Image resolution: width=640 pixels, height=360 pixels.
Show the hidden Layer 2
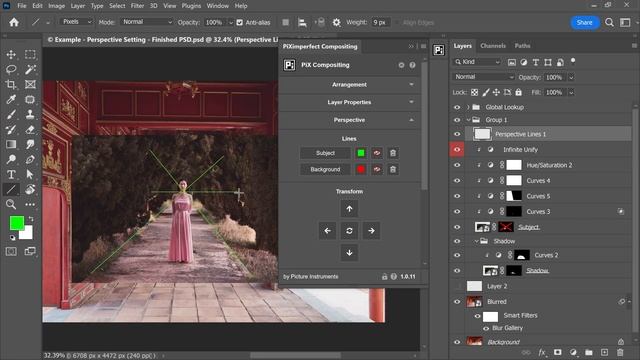(x=457, y=286)
